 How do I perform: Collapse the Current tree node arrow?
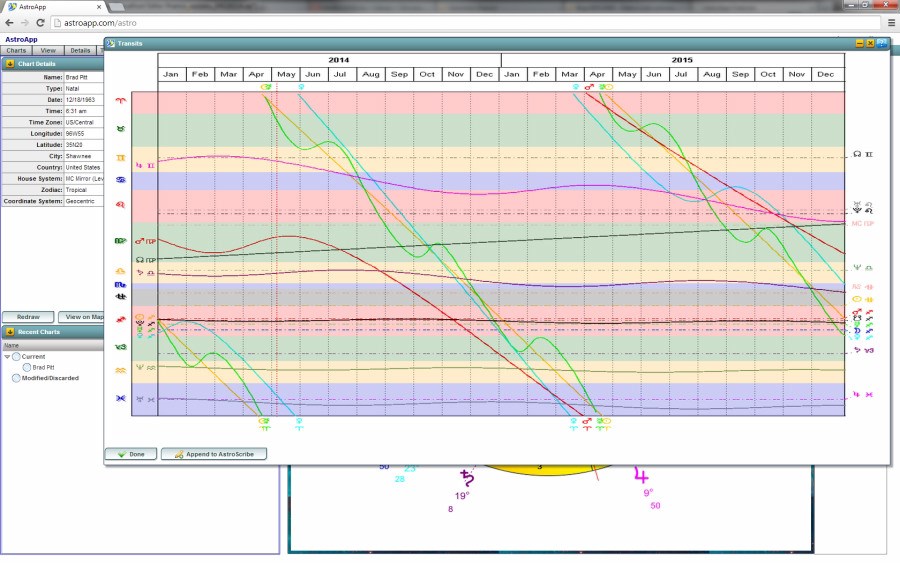point(7,356)
